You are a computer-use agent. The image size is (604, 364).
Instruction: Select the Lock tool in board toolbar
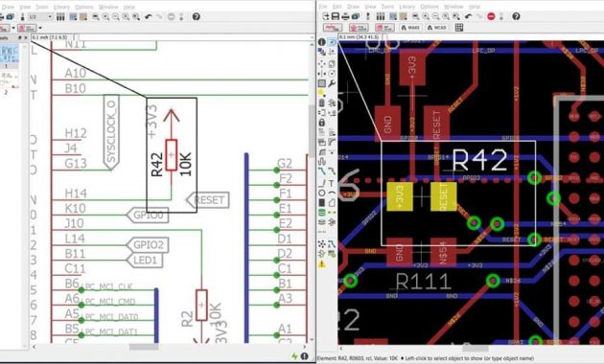tap(321, 123)
